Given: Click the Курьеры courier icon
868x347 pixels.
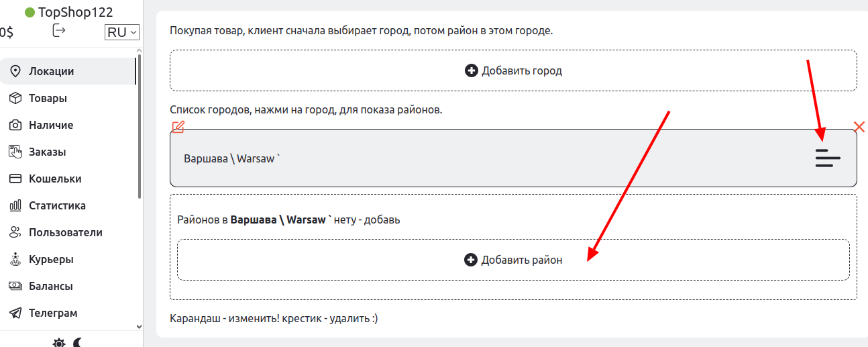Looking at the screenshot, I should tap(15, 260).
